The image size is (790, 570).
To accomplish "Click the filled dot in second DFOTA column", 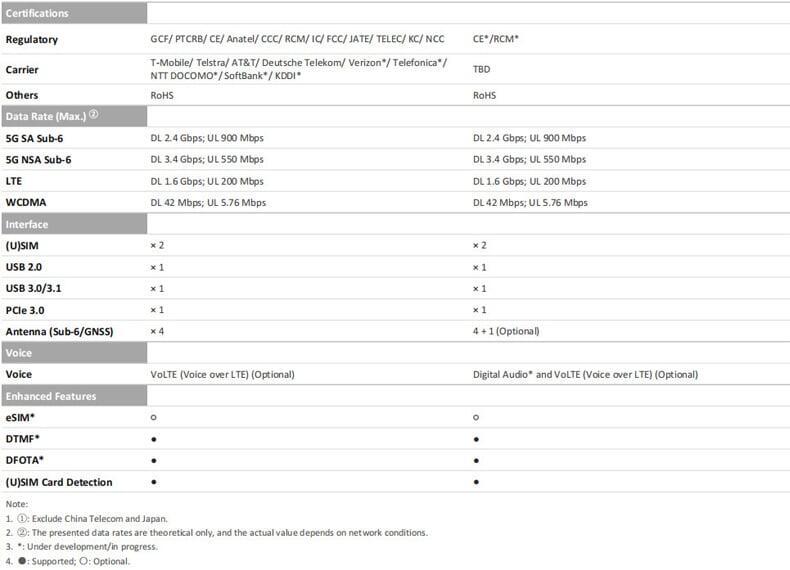I will click(x=476, y=461).
